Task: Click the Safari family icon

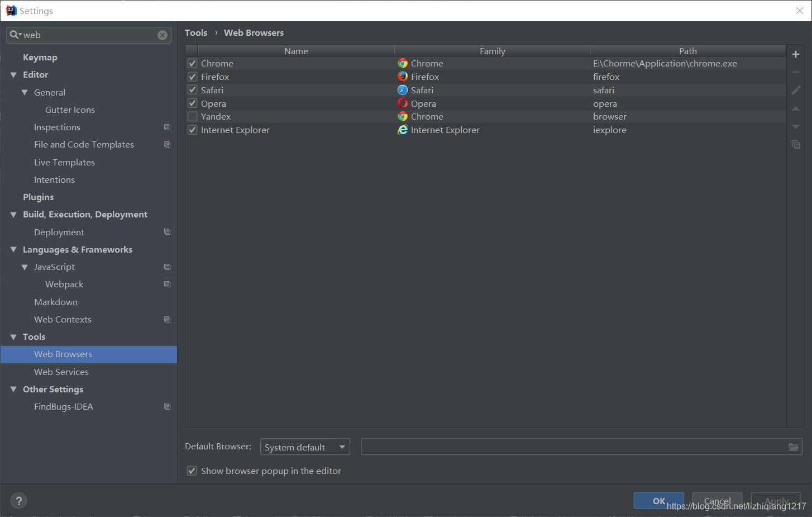Action: (x=403, y=90)
